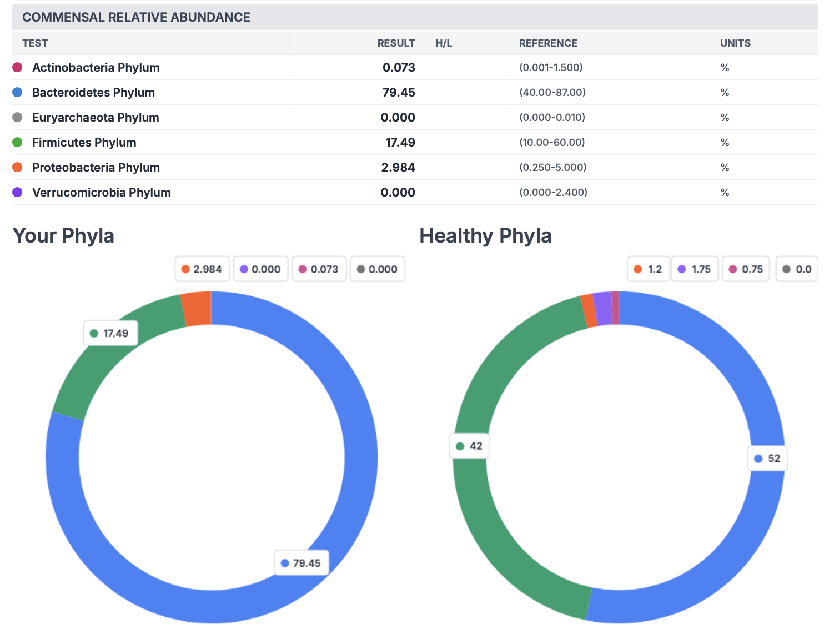This screenshot has width=824, height=644.
Task: Click the REFERENCE column header
Action: 548,43
